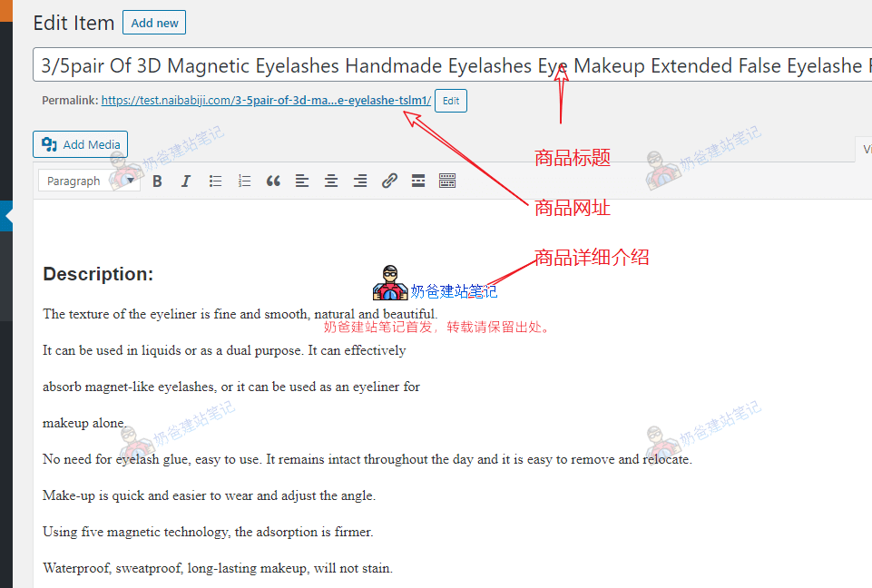Switch to the Visual editor tab
This screenshot has height=588, width=872.
pyautogui.click(x=865, y=149)
